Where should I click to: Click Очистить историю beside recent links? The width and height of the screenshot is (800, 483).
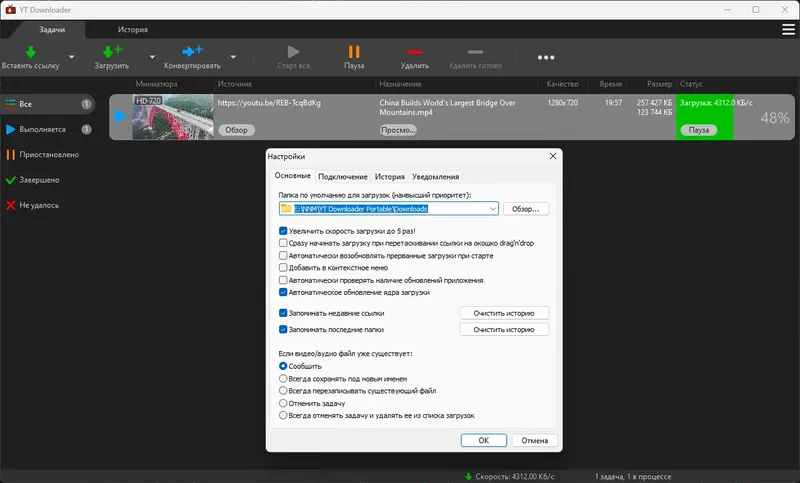click(504, 313)
